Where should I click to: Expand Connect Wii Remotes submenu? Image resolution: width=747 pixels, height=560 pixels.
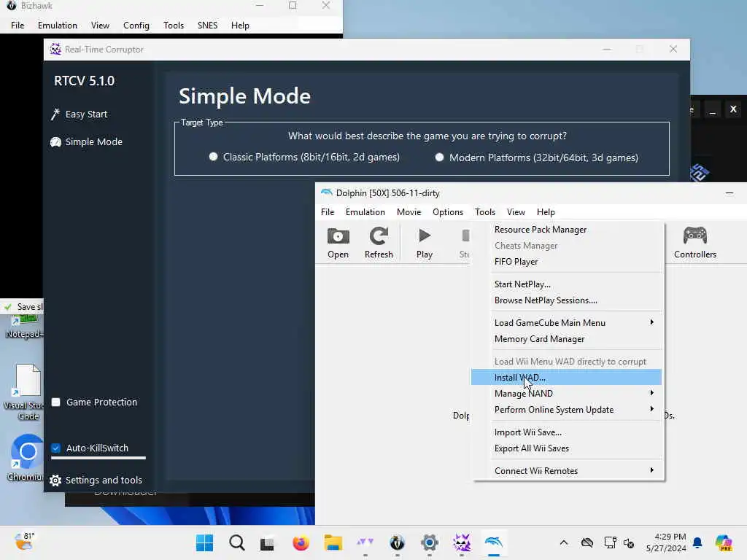tap(567, 470)
